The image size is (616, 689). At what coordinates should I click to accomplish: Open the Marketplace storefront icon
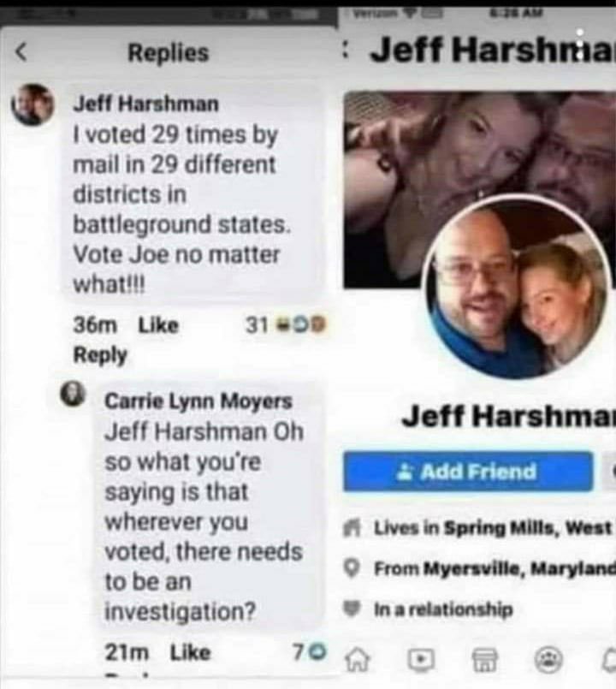[x=484, y=660]
